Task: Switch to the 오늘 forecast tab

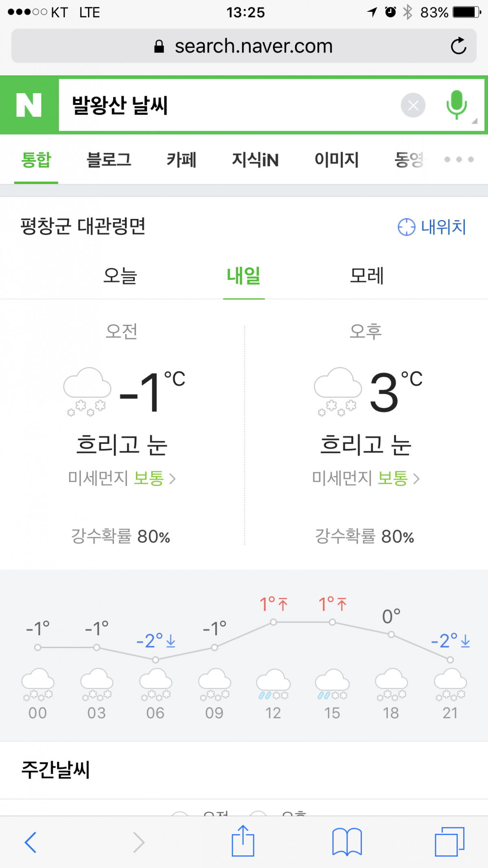Action: click(120, 275)
